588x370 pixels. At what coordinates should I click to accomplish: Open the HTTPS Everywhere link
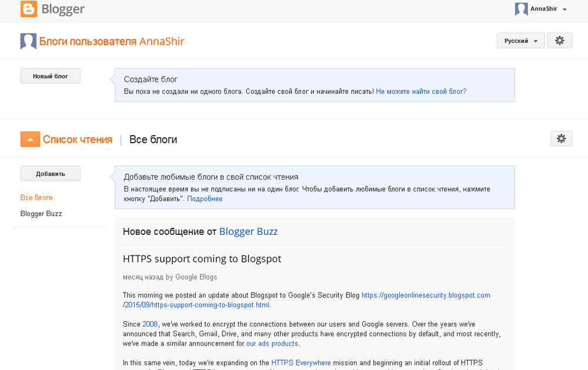click(300, 362)
